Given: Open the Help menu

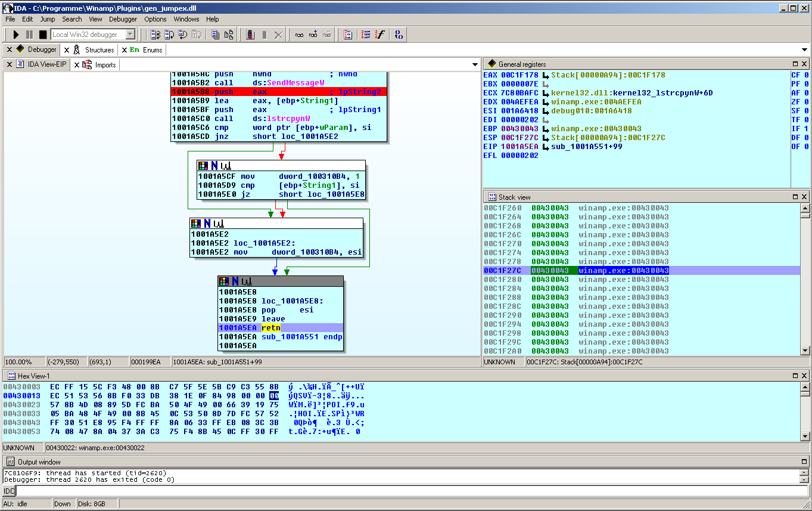Looking at the screenshot, I should click(213, 19).
